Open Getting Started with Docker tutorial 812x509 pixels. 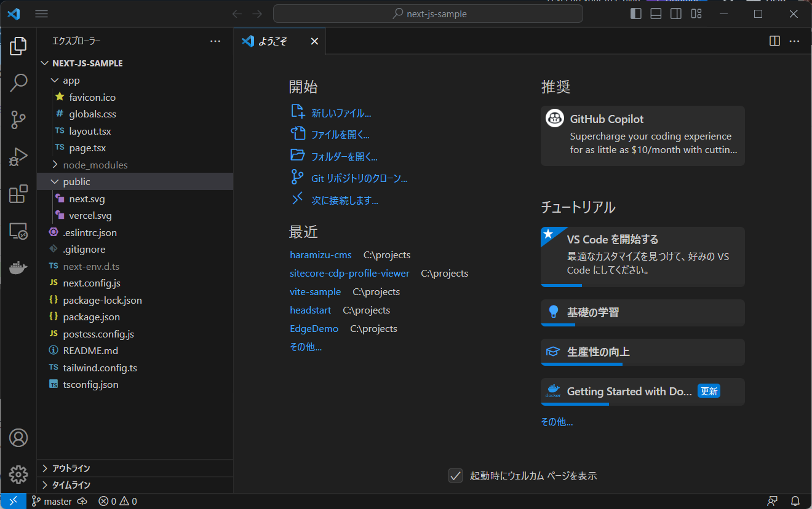tap(643, 392)
